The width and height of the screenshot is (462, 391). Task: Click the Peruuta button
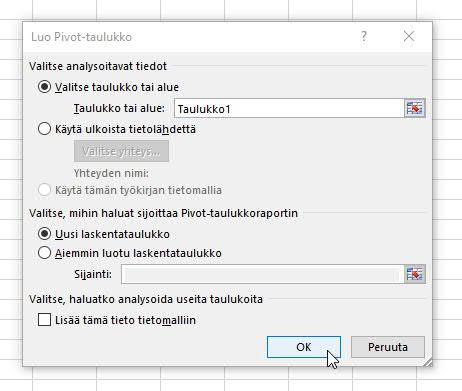coord(388,347)
